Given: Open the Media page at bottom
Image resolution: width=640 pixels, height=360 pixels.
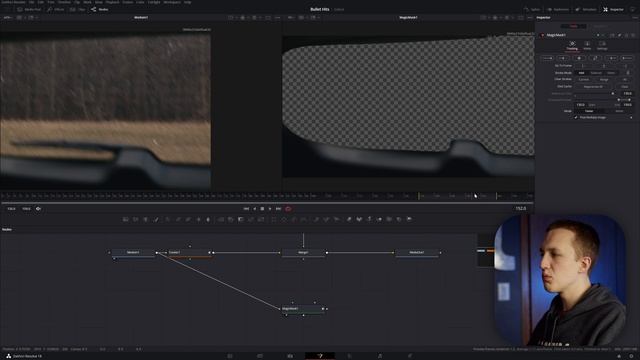Looking at the screenshot, I should click(230, 356).
